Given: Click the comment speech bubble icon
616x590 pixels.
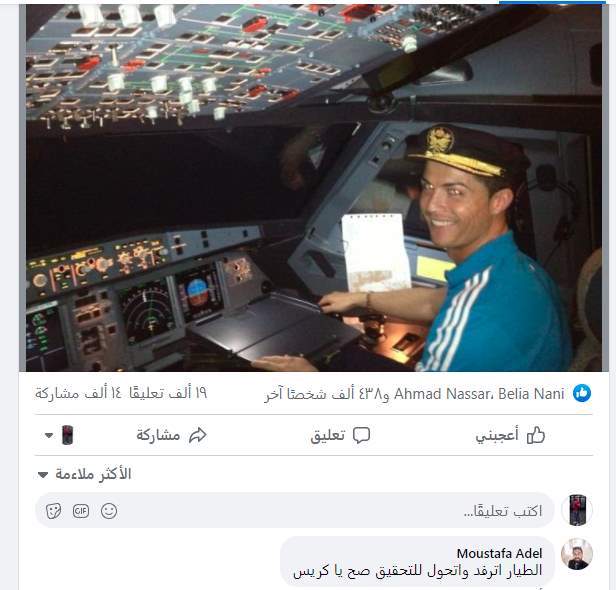Looking at the screenshot, I should (x=361, y=435).
